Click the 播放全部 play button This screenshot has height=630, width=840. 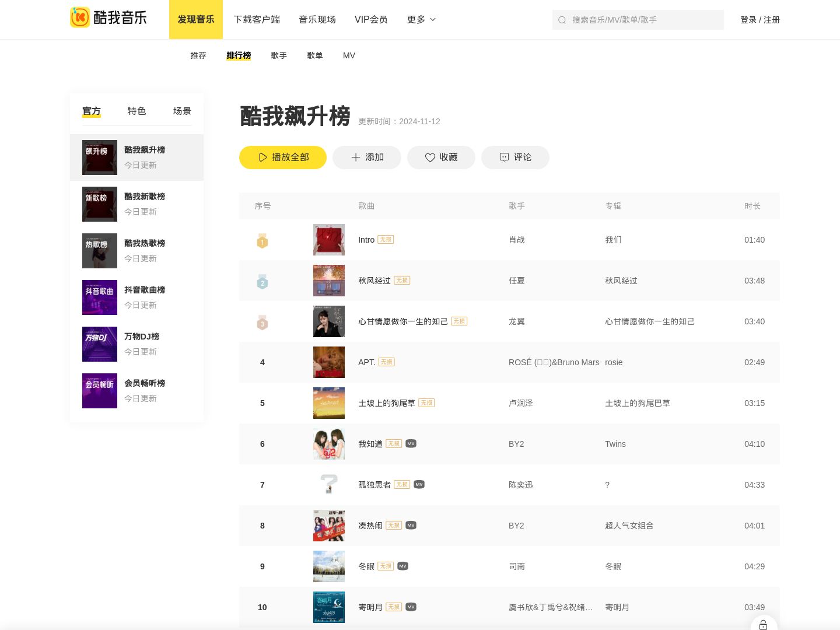coord(283,157)
